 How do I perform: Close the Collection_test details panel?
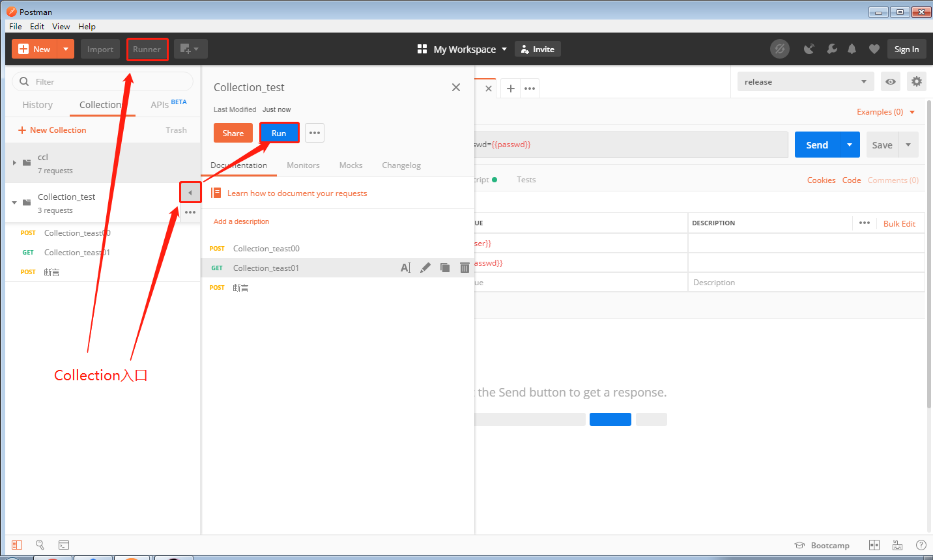(456, 87)
